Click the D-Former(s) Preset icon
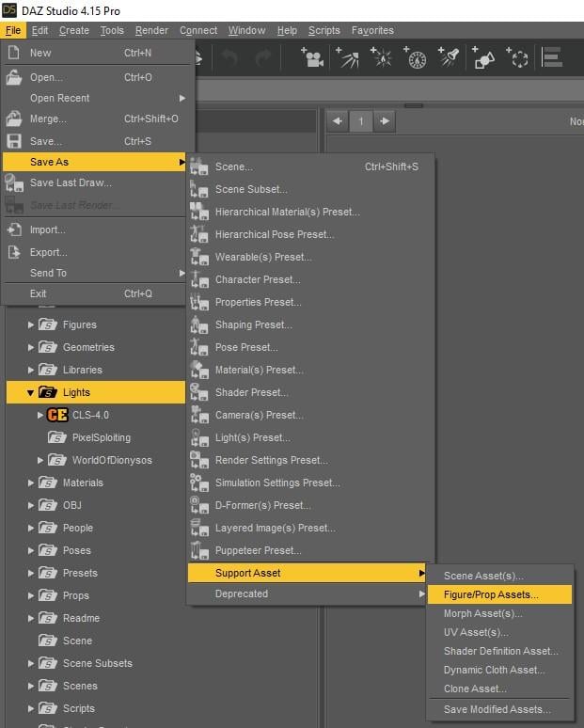This screenshot has height=728, width=584. pos(198,505)
